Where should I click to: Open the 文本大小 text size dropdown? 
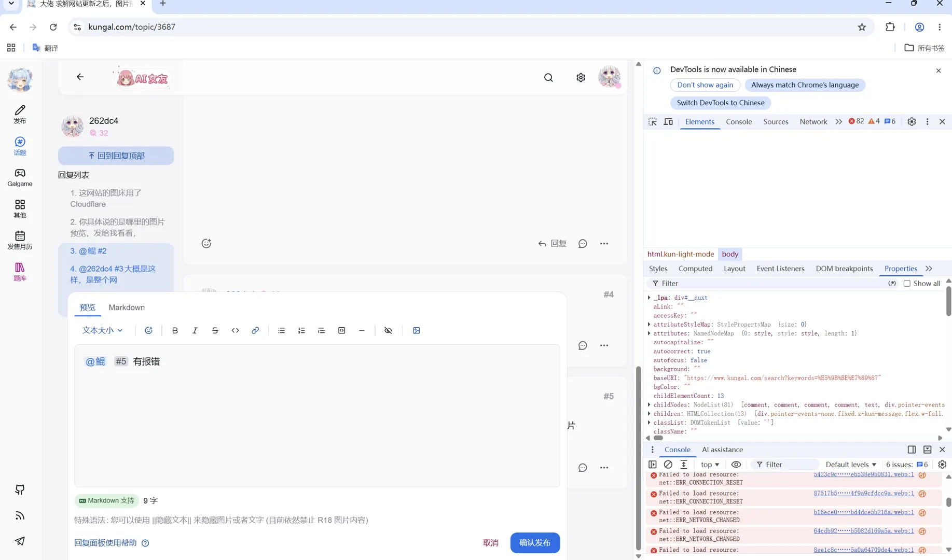102,330
